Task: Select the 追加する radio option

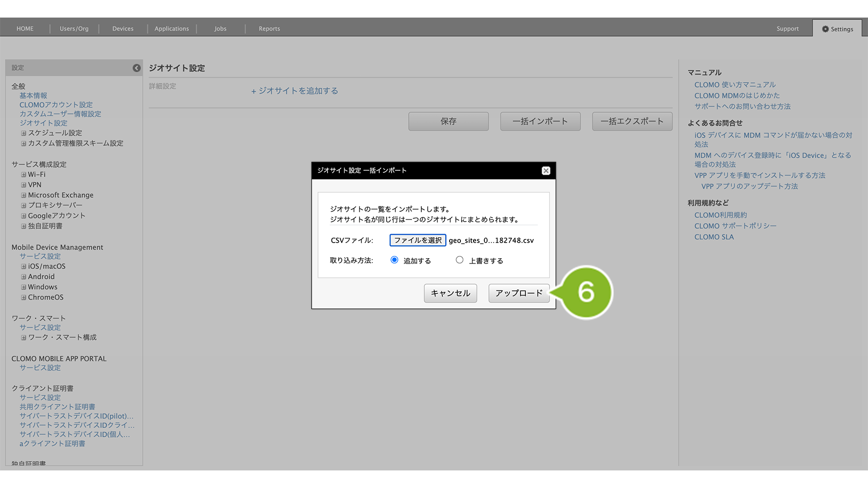Action: click(394, 260)
